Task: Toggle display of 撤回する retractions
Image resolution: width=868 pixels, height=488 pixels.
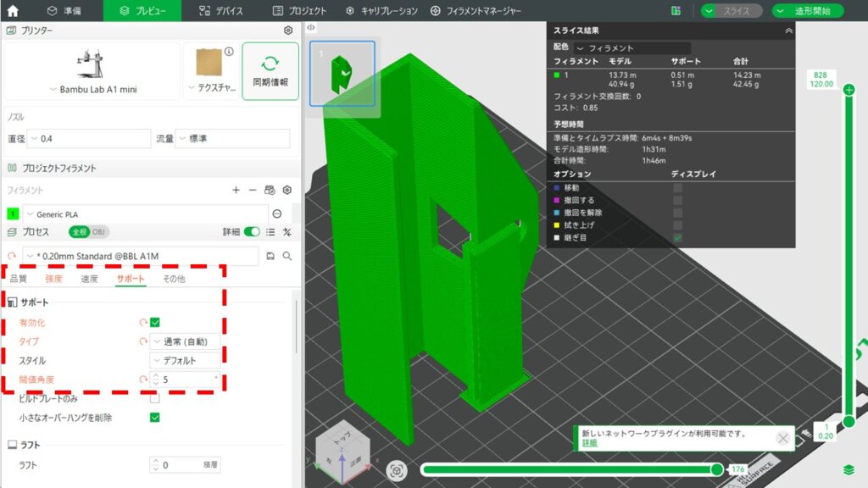Action: (x=677, y=200)
